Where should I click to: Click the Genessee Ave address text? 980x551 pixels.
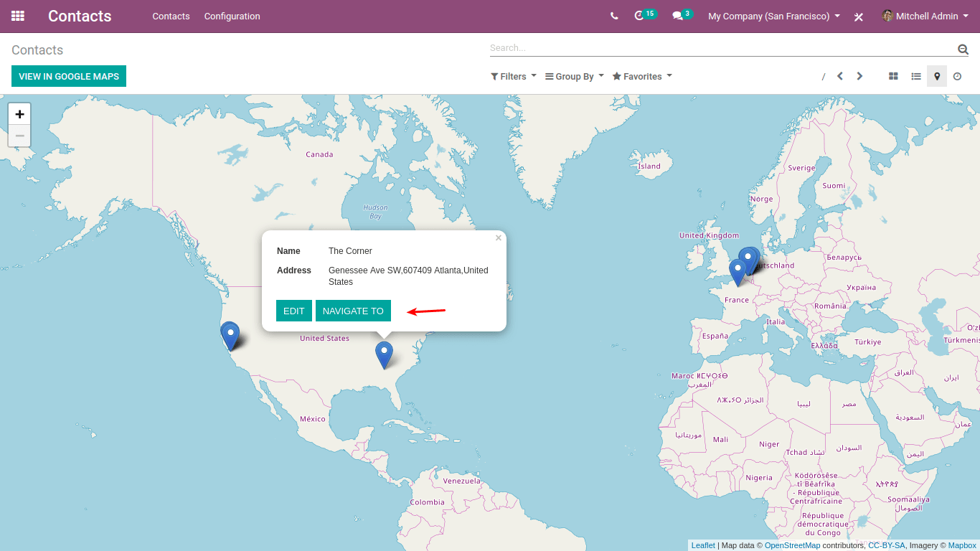(x=408, y=275)
